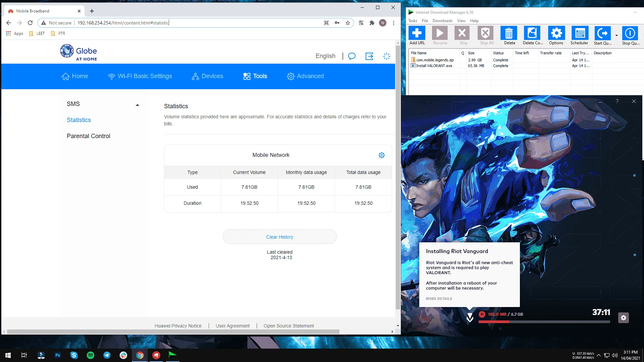Click the Stop icon in IDM toolbar
The height and width of the screenshot is (362, 644).
click(462, 35)
